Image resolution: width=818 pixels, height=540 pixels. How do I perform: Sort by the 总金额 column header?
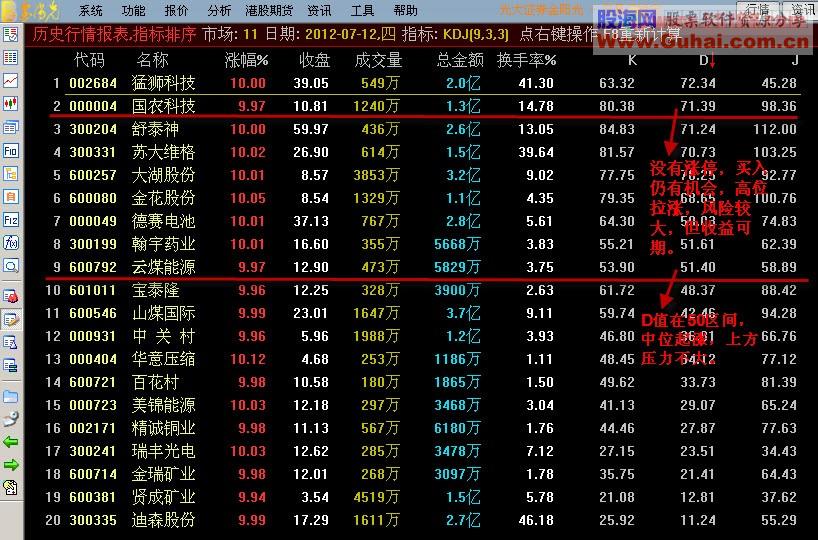click(460, 61)
